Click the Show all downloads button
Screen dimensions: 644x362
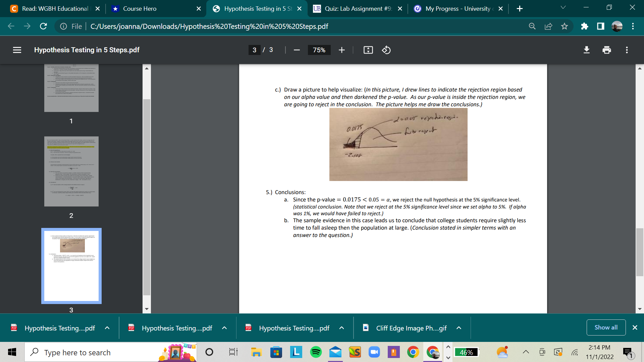(606, 327)
